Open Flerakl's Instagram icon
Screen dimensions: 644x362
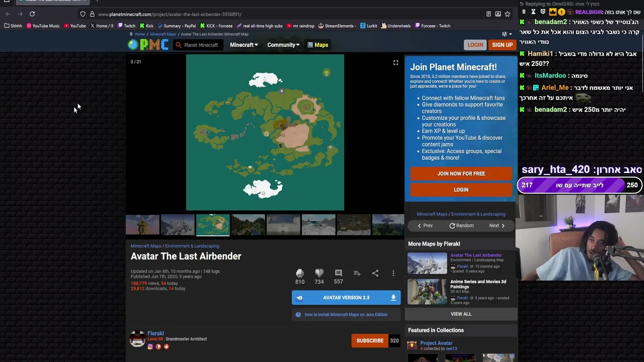[x=150, y=346]
